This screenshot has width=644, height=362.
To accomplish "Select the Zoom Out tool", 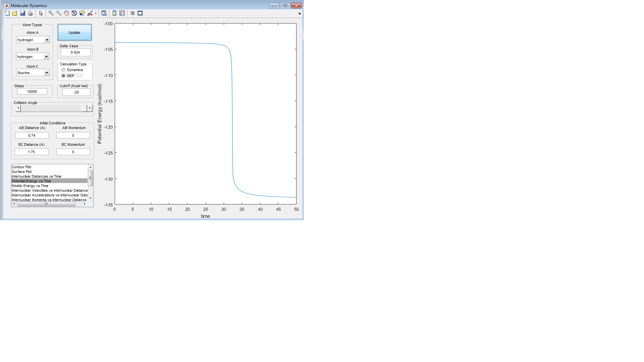I will pos(59,13).
